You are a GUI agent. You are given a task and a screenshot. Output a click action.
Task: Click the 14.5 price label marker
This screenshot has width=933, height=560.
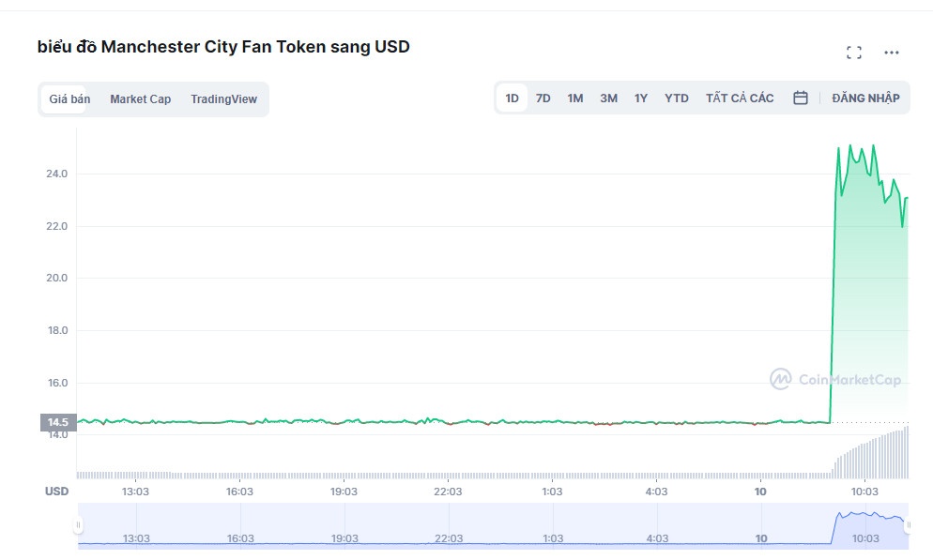coord(56,422)
